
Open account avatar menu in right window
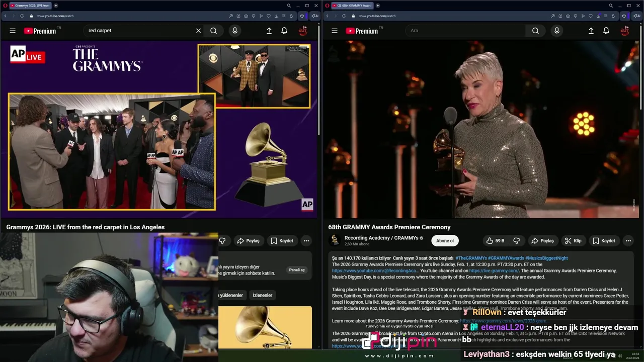[x=625, y=31]
